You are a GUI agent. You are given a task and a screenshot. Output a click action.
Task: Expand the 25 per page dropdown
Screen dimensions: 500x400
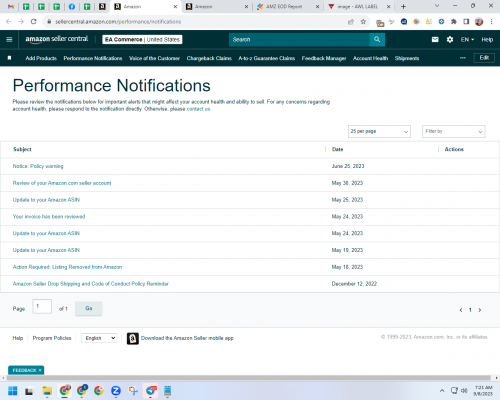[379, 131]
